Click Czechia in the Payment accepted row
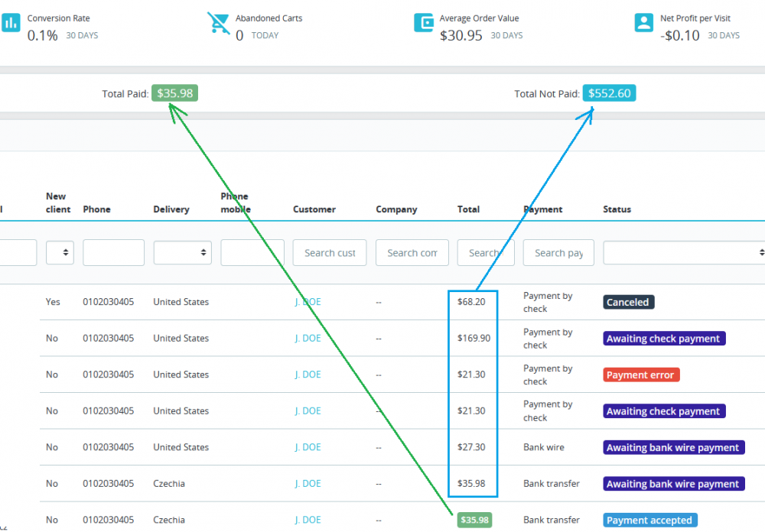 tap(169, 520)
